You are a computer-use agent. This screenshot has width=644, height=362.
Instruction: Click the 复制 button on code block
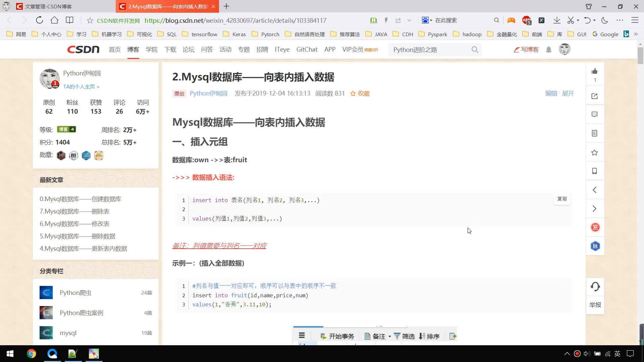(562, 199)
